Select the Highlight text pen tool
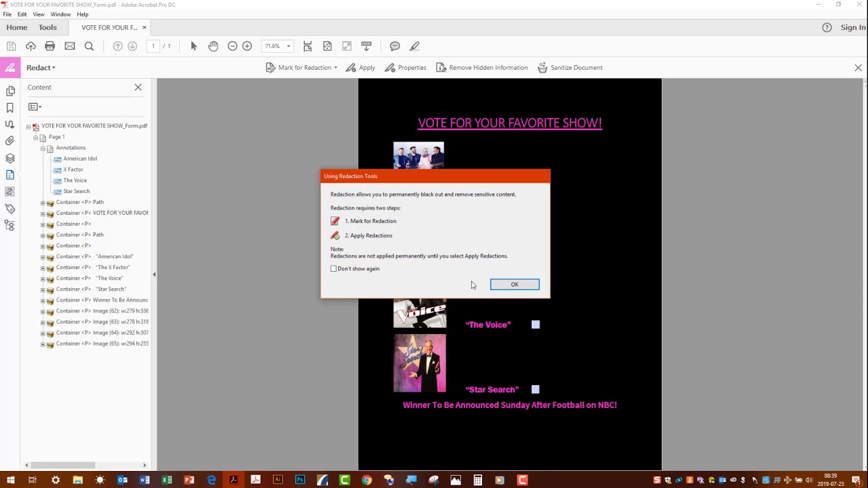This screenshot has width=868, height=488. click(x=414, y=46)
